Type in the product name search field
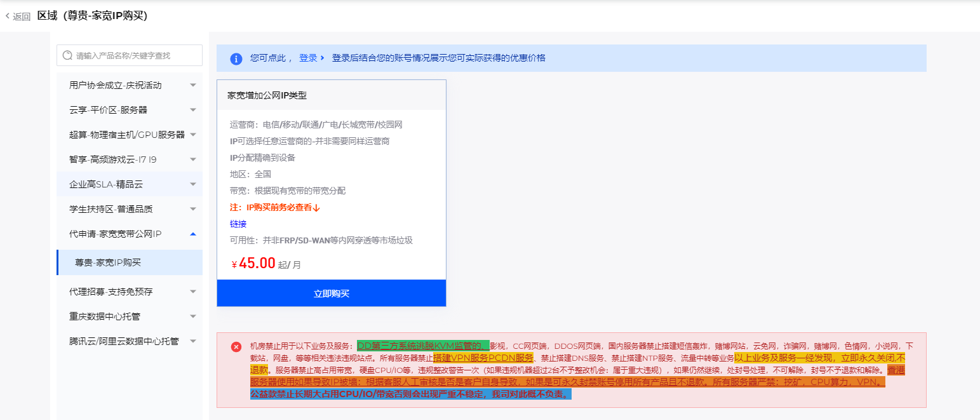This screenshot has width=980, height=420. tap(137, 55)
